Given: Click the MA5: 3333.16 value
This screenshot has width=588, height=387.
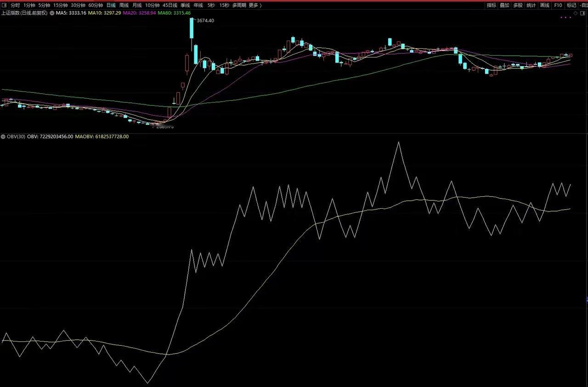Looking at the screenshot, I should [71, 13].
